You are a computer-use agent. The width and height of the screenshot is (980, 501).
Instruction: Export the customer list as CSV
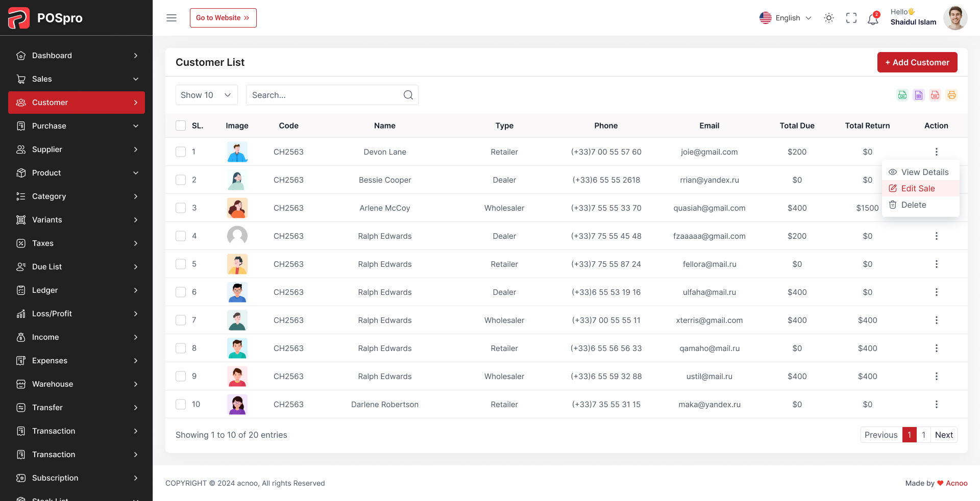(x=902, y=95)
